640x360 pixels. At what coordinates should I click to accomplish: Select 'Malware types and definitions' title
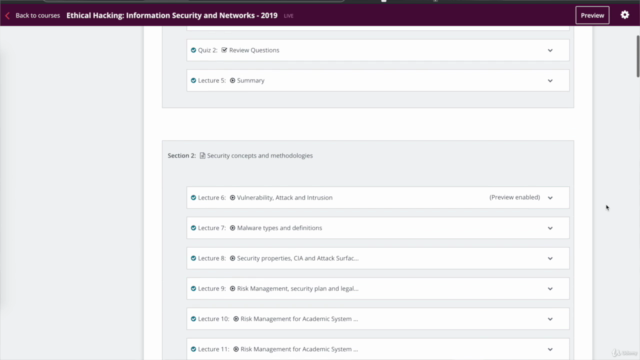click(x=280, y=228)
